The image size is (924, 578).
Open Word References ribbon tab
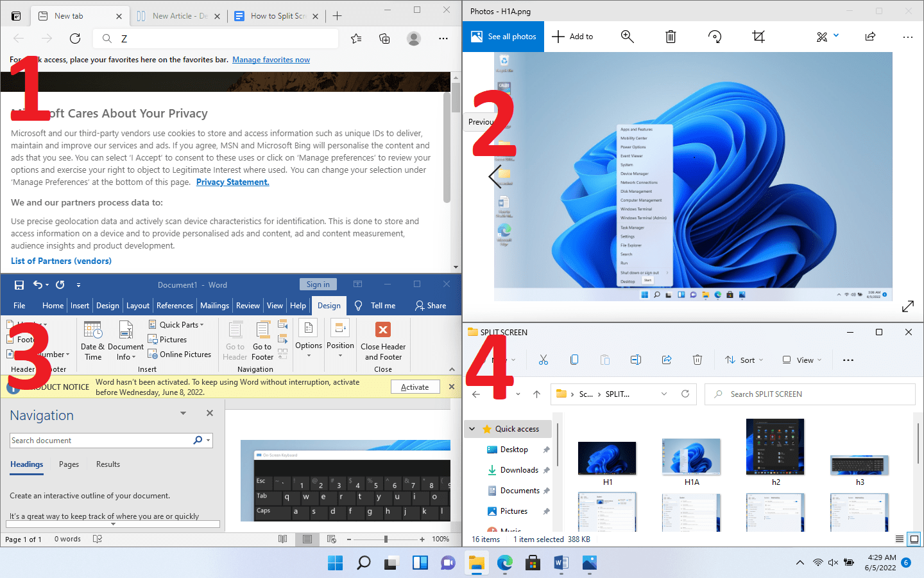[175, 306]
